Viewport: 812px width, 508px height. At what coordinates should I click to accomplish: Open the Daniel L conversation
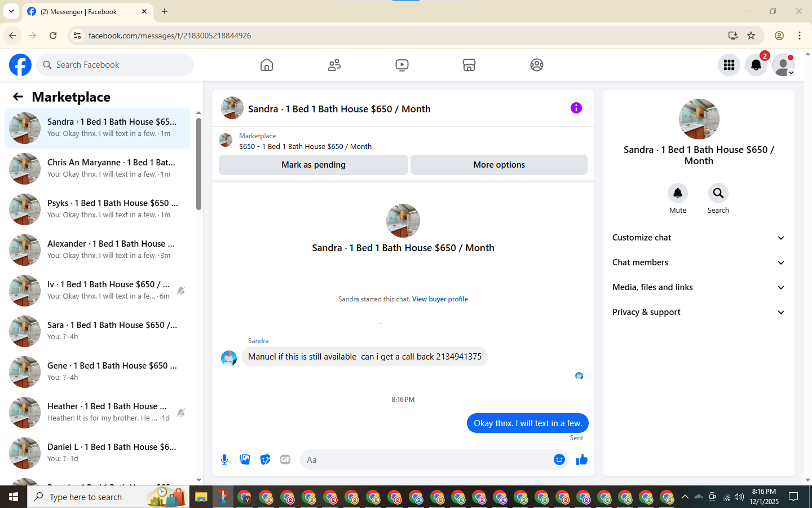point(97,453)
